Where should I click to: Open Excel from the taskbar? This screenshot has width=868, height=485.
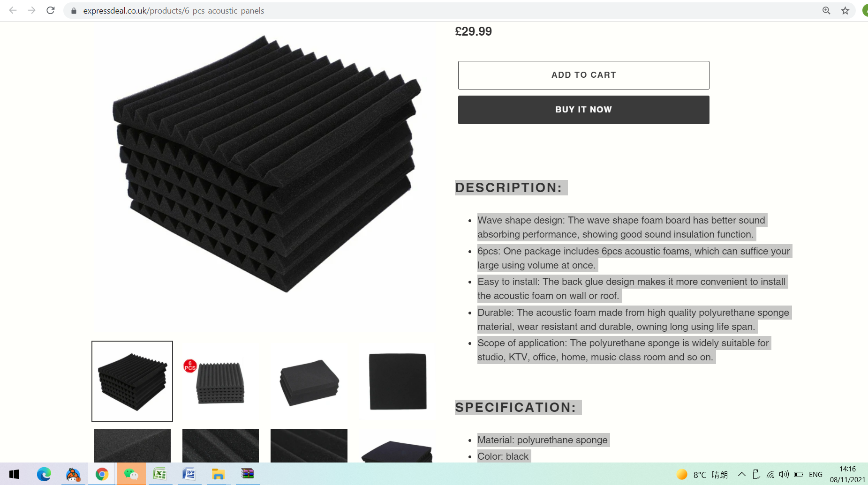click(x=160, y=474)
